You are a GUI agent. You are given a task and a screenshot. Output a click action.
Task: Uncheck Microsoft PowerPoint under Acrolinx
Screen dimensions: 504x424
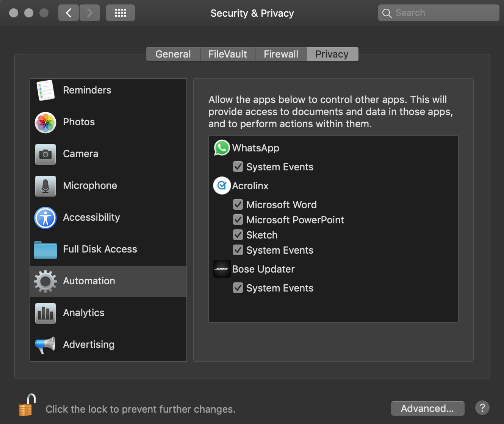(x=238, y=220)
